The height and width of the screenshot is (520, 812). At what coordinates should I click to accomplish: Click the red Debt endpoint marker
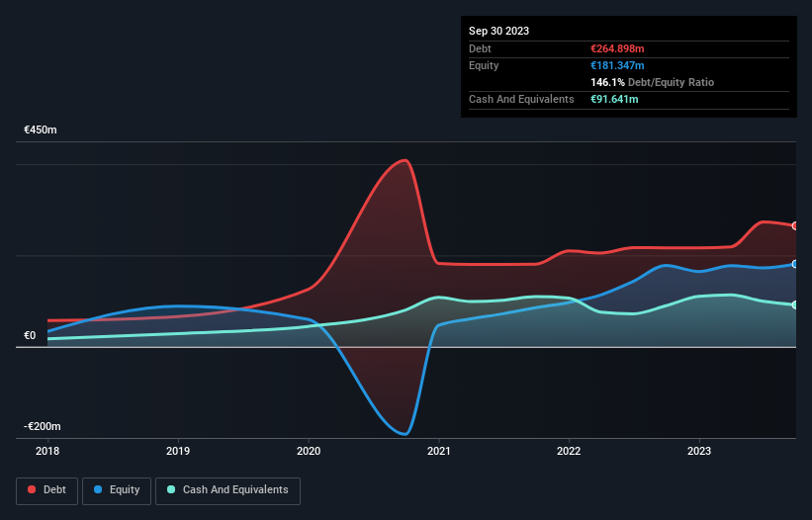coord(795,226)
